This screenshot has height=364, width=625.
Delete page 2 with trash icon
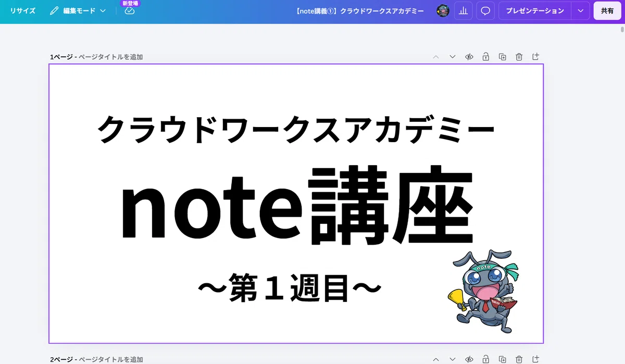(x=519, y=359)
